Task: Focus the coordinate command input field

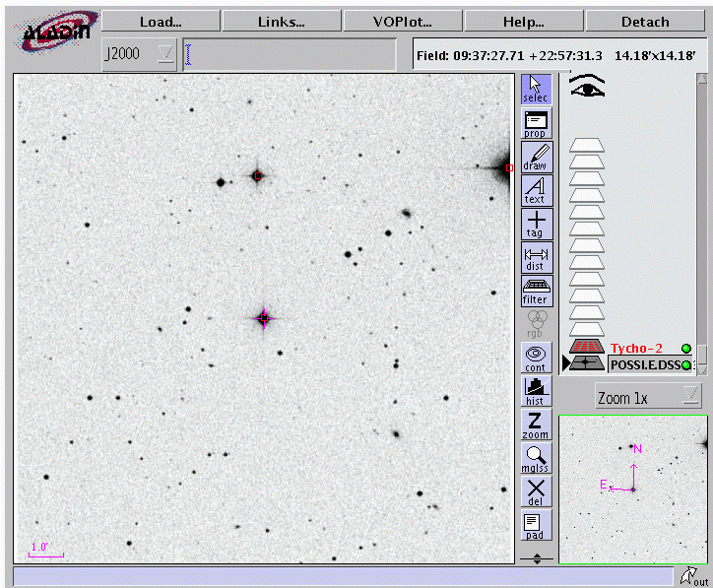Action: (x=290, y=54)
